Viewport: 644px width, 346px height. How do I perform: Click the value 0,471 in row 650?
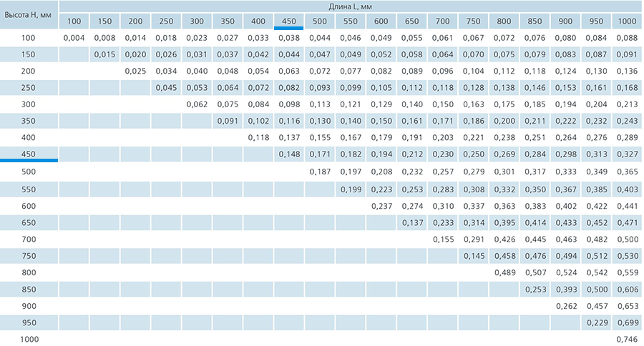click(627, 223)
